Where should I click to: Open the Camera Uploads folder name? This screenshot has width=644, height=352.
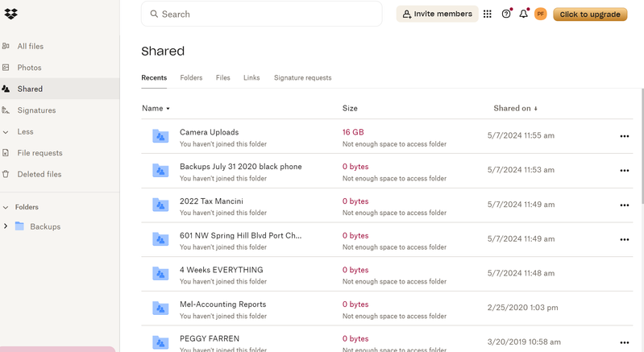tap(209, 132)
